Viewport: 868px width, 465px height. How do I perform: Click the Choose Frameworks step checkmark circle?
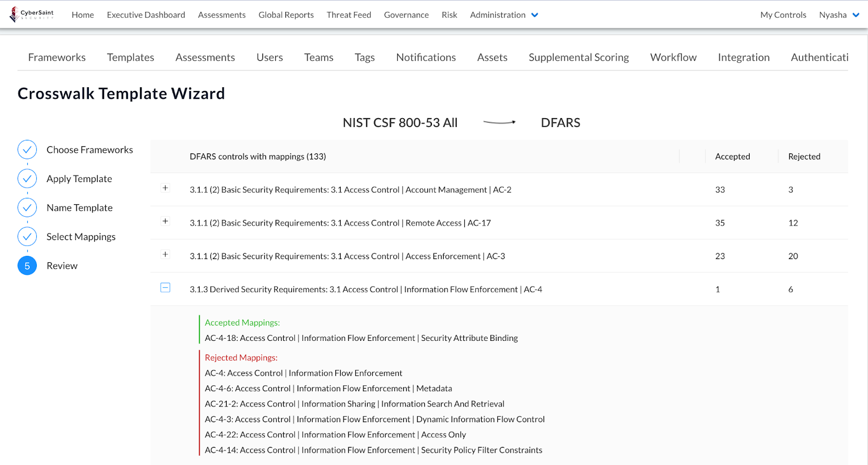(x=27, y=150)
